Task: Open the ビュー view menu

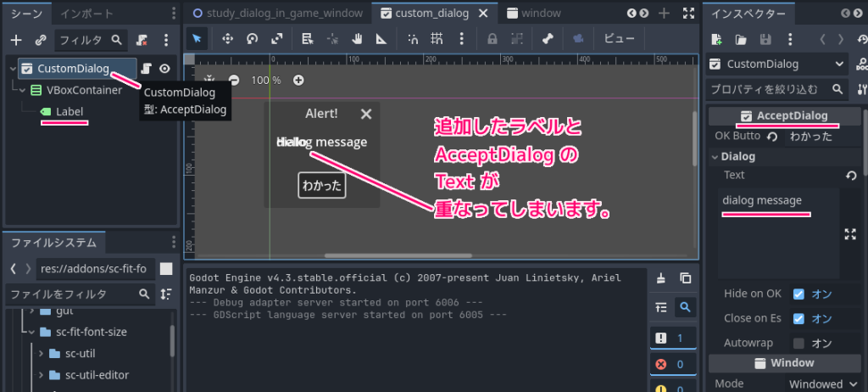Action: (x=618, y=38)
